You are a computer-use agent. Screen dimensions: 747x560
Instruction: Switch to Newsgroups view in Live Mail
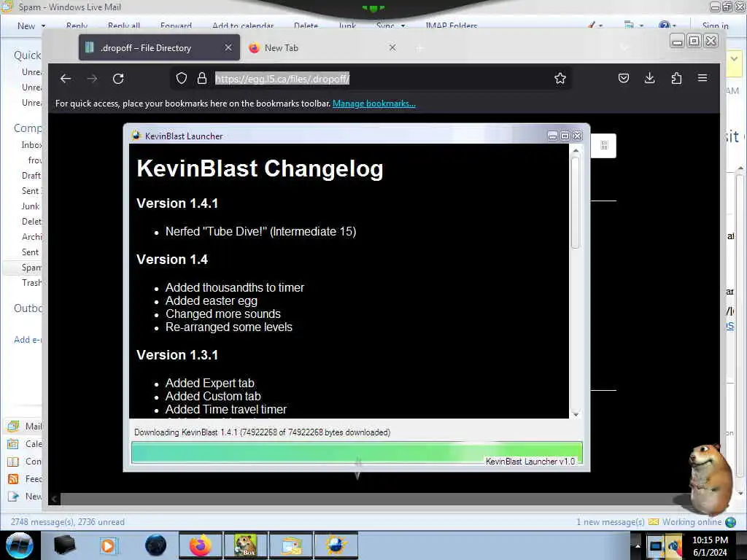pyautogui.click(x=25, y=497)
